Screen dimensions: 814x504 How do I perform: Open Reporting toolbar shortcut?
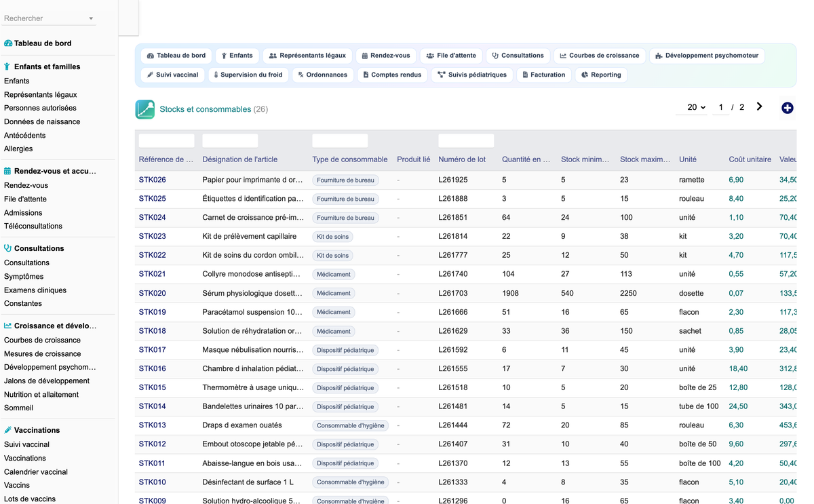602,75
